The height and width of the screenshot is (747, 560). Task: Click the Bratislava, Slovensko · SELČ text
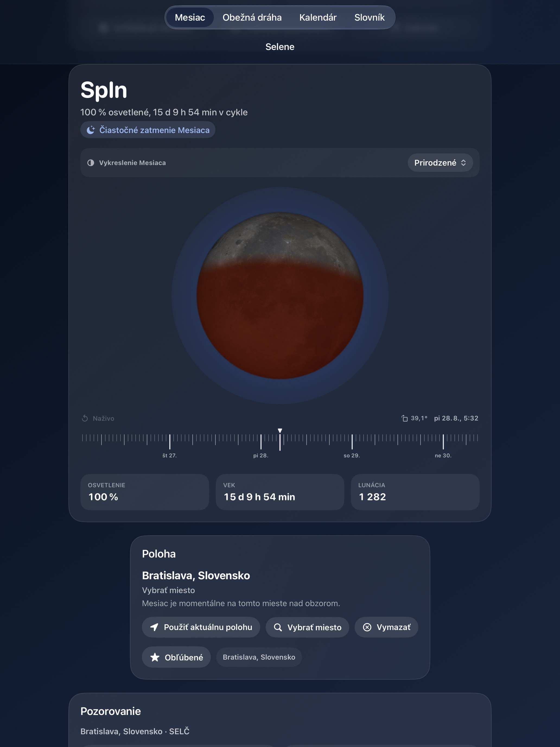[x=135, y=732]
